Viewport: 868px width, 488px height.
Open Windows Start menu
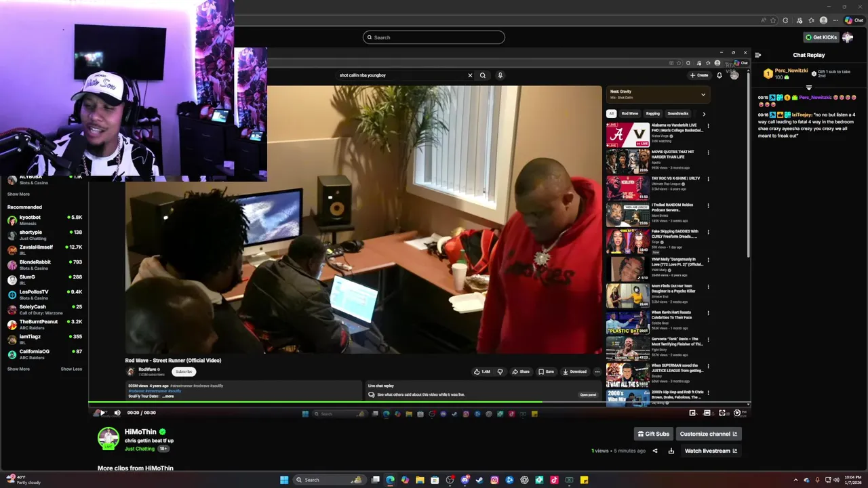[x=284, y=480]
